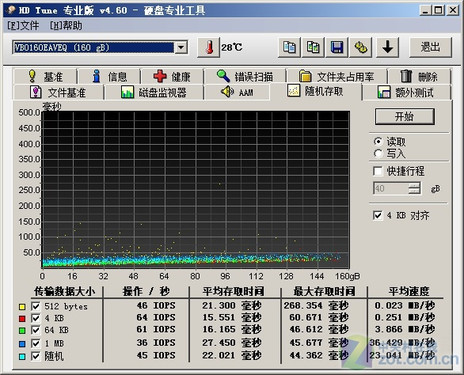Open the 文件基准 file benchmark tab
The image size is (464, 375).
pyautogui.click(x=59, y=92)
